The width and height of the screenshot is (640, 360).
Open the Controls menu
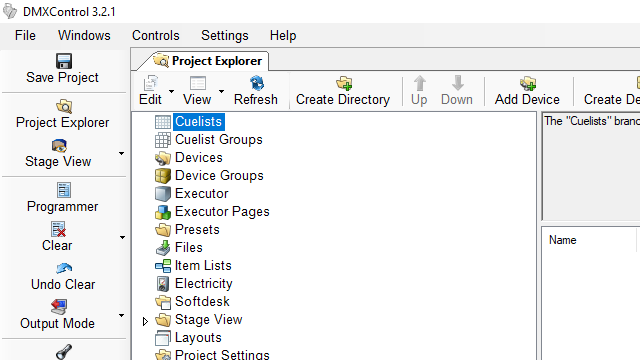[156, 36]
